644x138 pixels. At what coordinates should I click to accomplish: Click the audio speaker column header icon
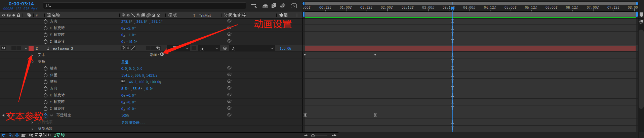8,15
